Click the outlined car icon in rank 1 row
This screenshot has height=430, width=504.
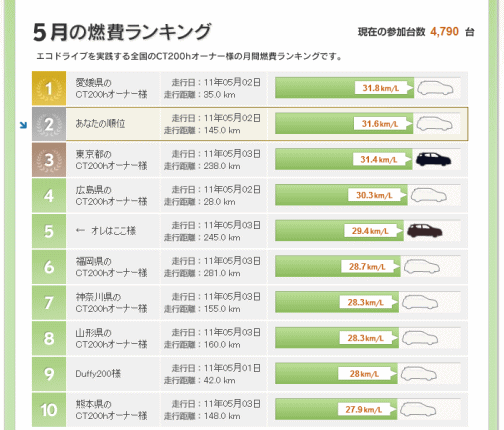(435, 88)
